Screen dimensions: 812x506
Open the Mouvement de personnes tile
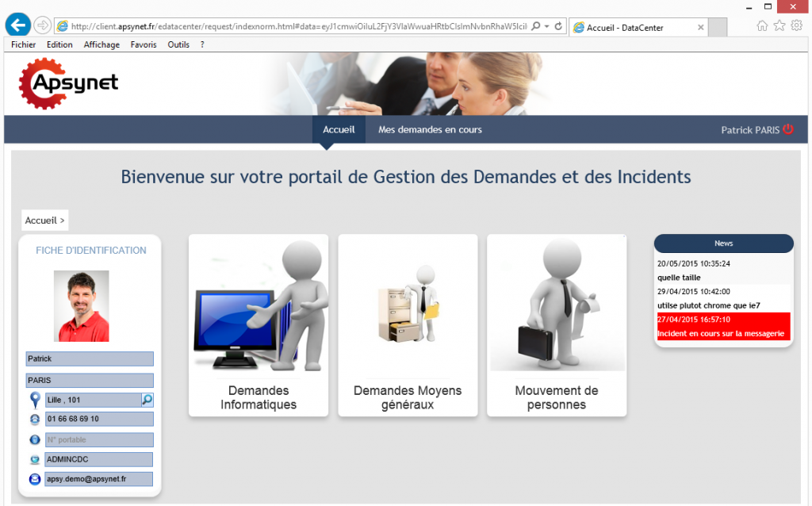[x=557, y=324]
